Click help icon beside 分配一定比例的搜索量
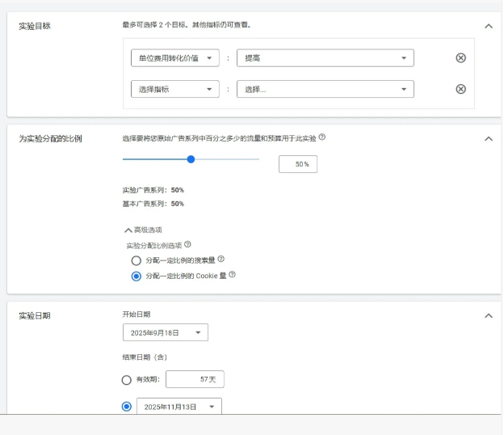504x435 pixels. tap(221, 260)
